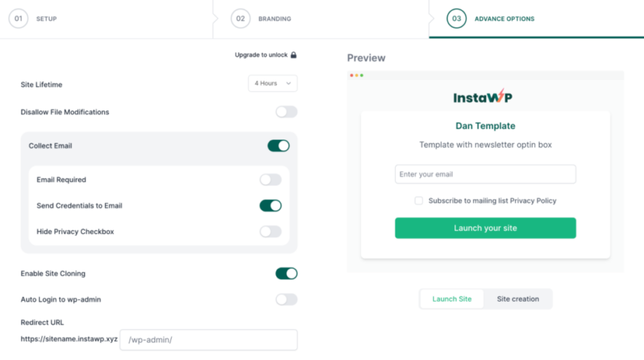Disable Send Credentials to Email toggle

[270, 206]
